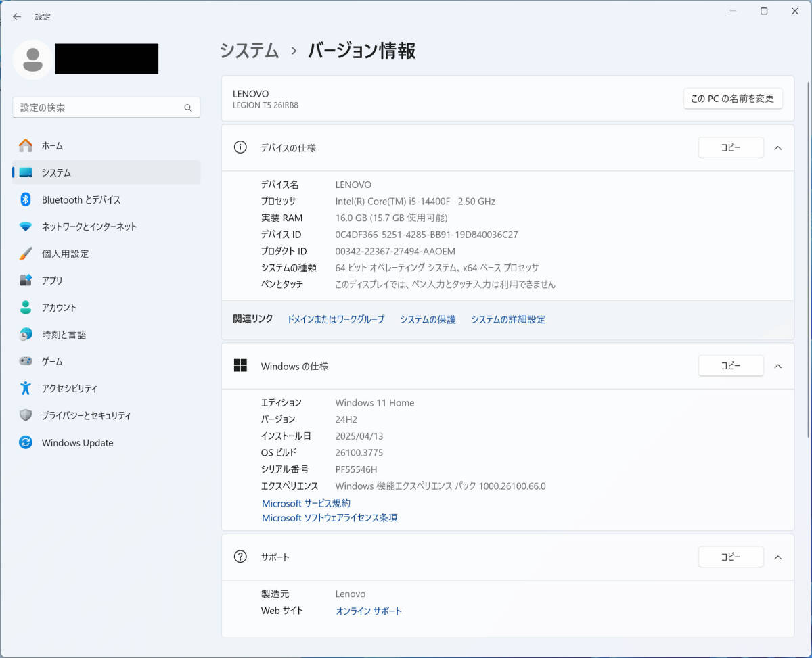This screenshot has width=812, height=658.
Task: Click the time and language clock icon
Action: pos(26,334)
